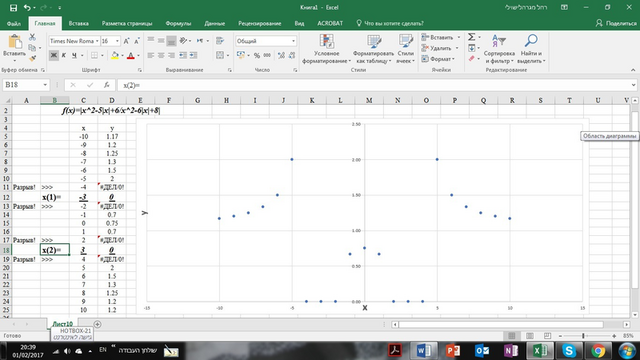This screenshot has height=360, width=640.
Task: Click Что вы хотите сделать? search box
Action: pyautogui.click(x=390, y=23)
